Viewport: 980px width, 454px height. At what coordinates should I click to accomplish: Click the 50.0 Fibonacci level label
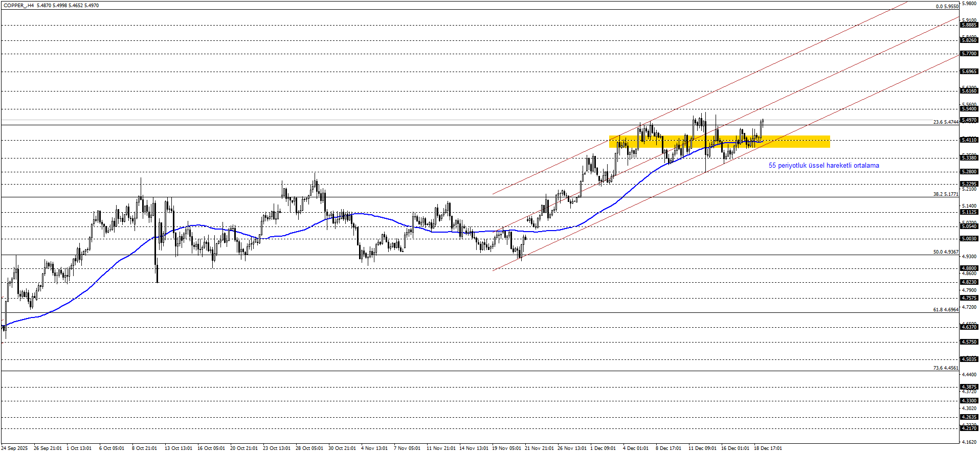coord(945,252)
